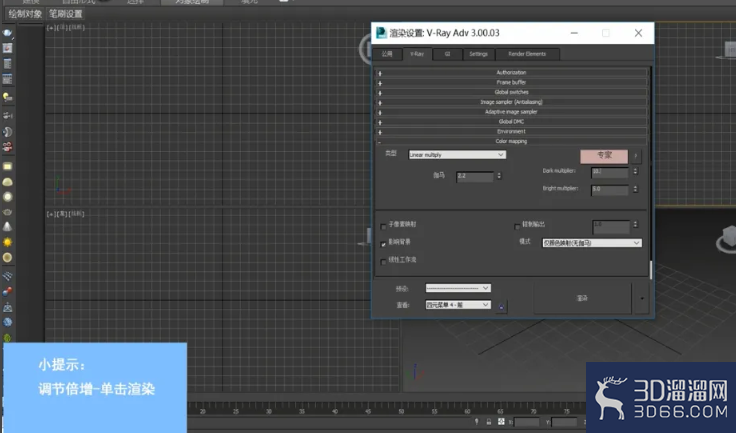Open the 预设 preset dropdown
736x433 pixels.
coord(458,288)
